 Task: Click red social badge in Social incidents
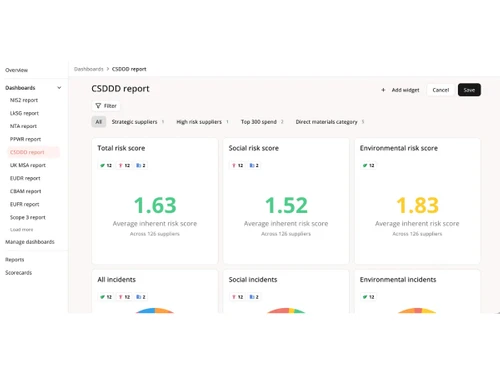click(237, 297)
